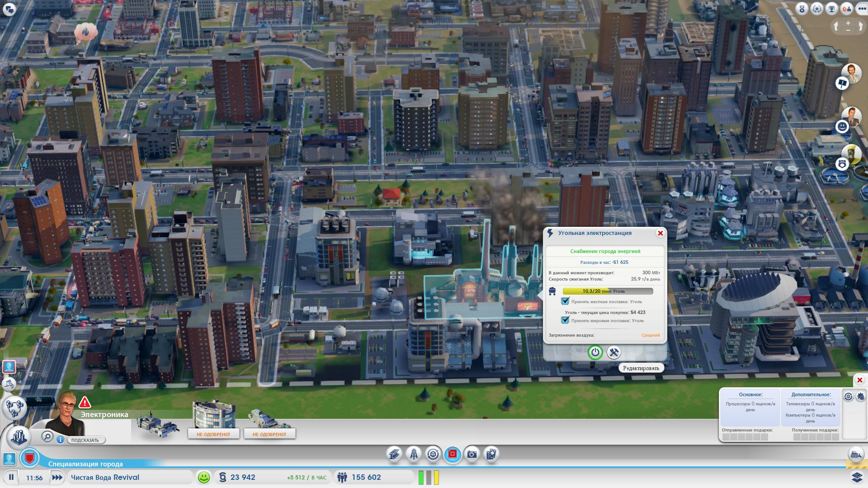Viewport: 868px width, 488px height.
Task: Click the green smiley happiness indicator
Action: click(204, 477)
